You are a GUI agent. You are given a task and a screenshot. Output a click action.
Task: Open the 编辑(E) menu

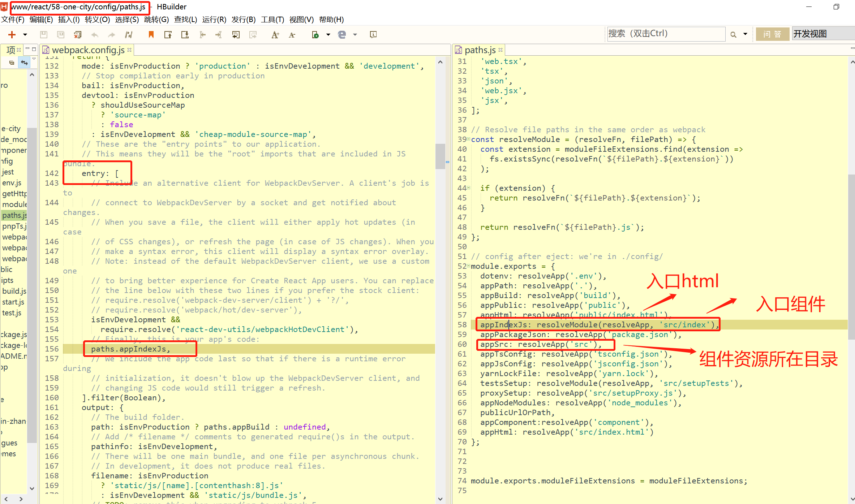click(x=41, y=20)
